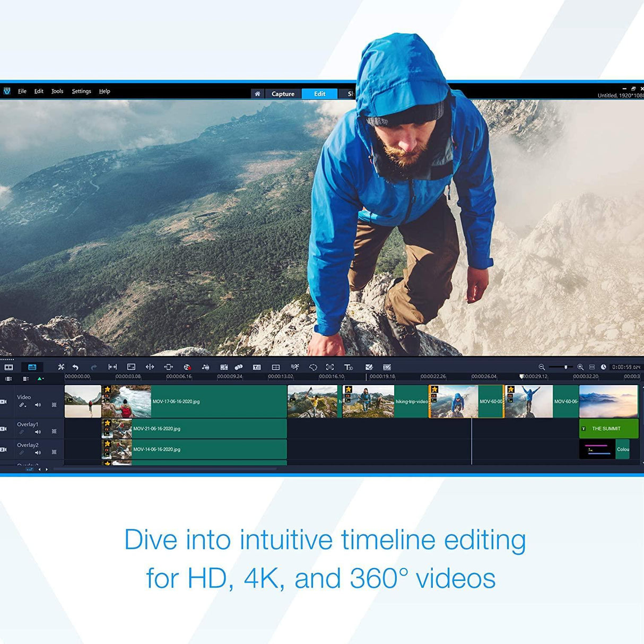Open the Track Manager icon

click(8, 379)
